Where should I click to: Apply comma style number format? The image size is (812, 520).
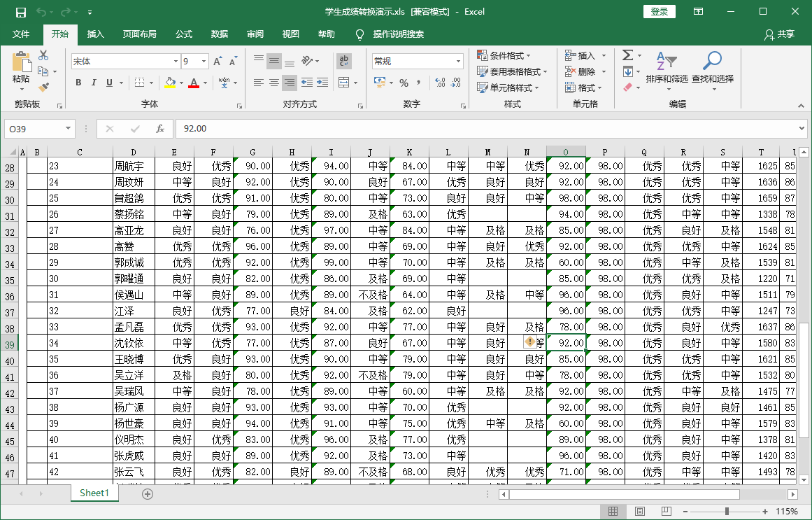(x=418, y=83)
